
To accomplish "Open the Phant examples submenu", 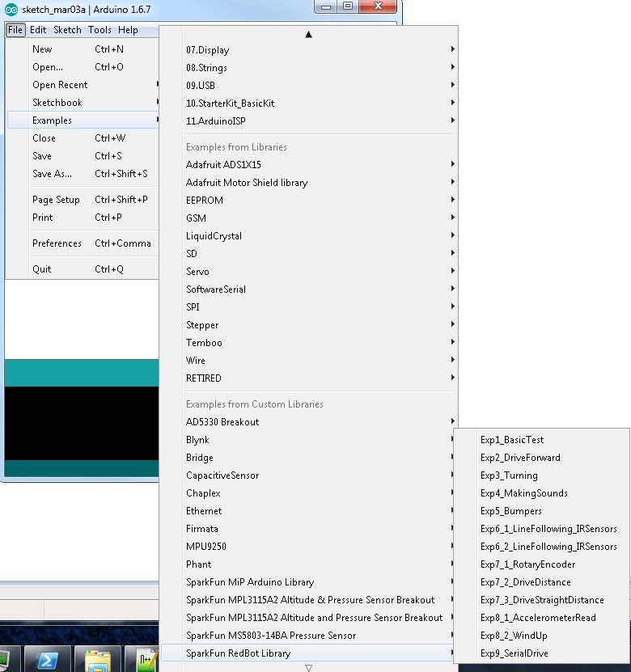I will 307,564.
